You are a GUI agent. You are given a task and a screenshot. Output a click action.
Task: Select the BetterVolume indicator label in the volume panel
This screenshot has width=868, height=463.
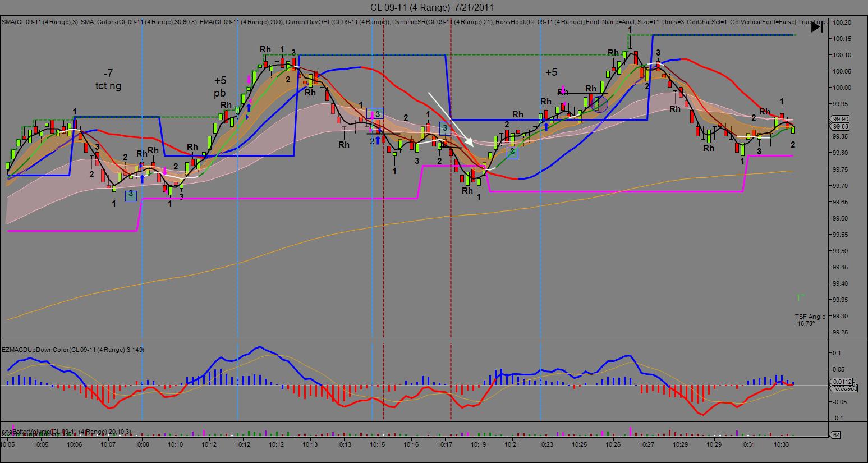67,431
